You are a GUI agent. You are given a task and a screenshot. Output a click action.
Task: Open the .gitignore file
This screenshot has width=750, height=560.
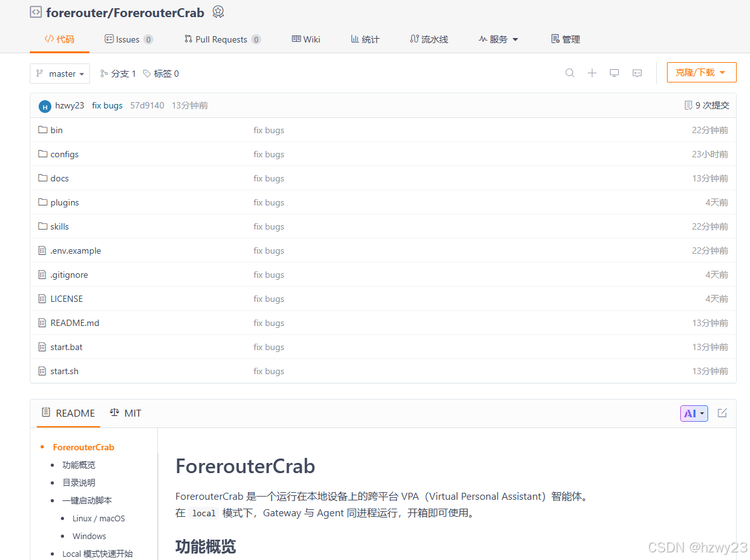click(x=69, y=275)
